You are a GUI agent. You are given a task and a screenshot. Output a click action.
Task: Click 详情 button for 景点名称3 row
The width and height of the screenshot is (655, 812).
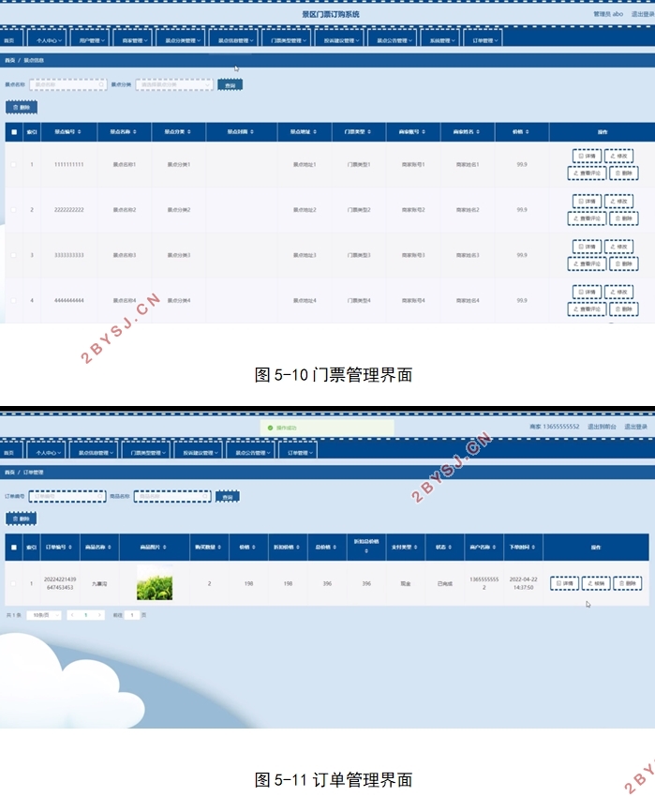(x=587, y=247)
